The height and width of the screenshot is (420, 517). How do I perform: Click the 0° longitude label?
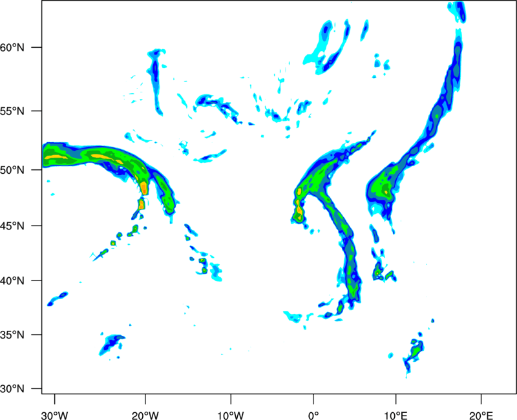point(313,415)
